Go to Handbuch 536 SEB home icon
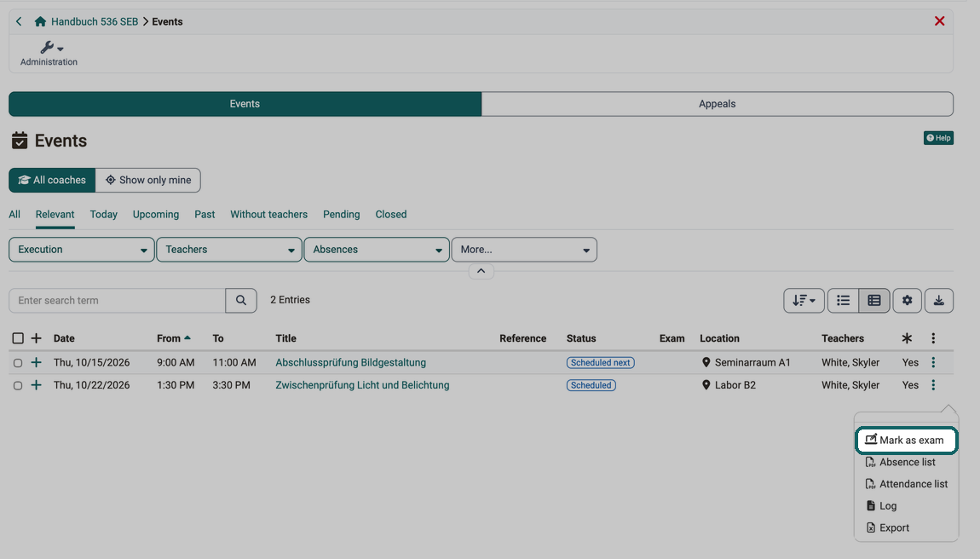The width and height of the screenshot is (980, 559). [41, 21]
